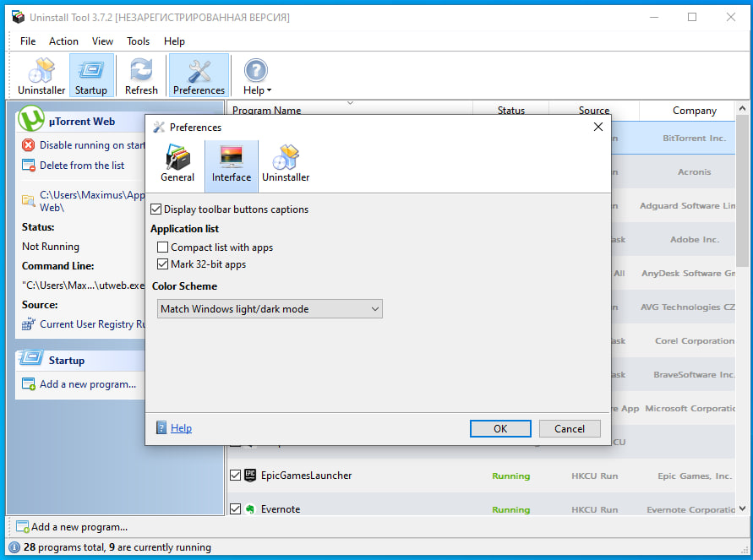This screenshot has width=753, height=560.
Task: Select the Evernote row name
Action: click(281, 509)
